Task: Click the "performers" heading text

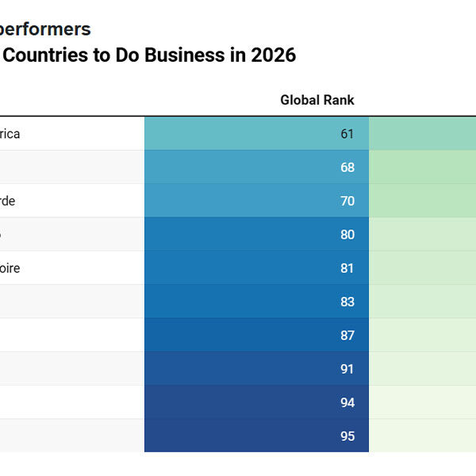Action: pos(45,29)
